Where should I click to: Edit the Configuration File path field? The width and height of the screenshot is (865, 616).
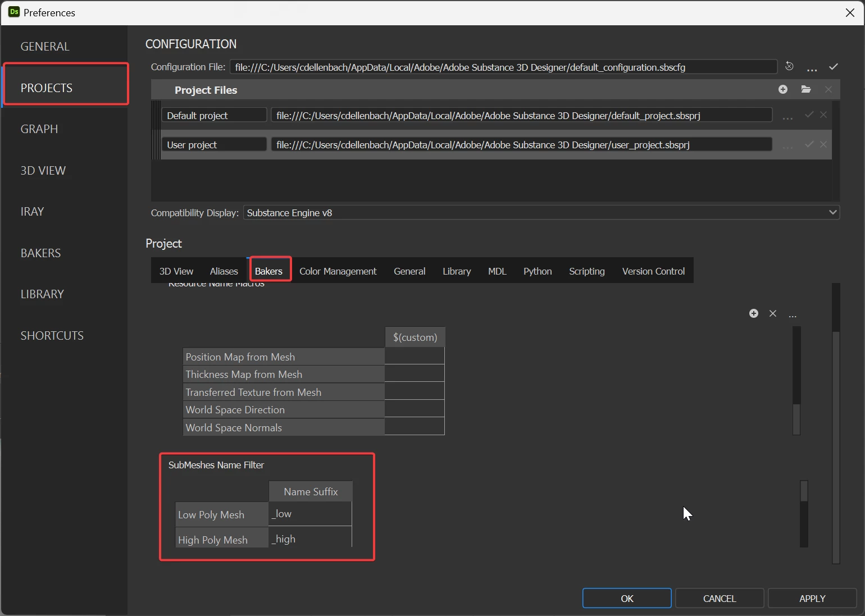coord(503,67)
